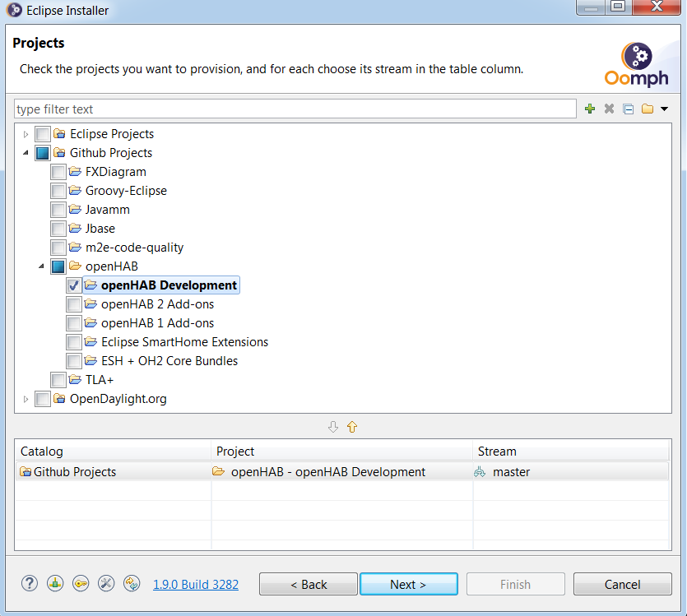This screenshot has width=687, height=616.
Task: Select the openHAB 1 Add-ons label
Action: (157, 322)
